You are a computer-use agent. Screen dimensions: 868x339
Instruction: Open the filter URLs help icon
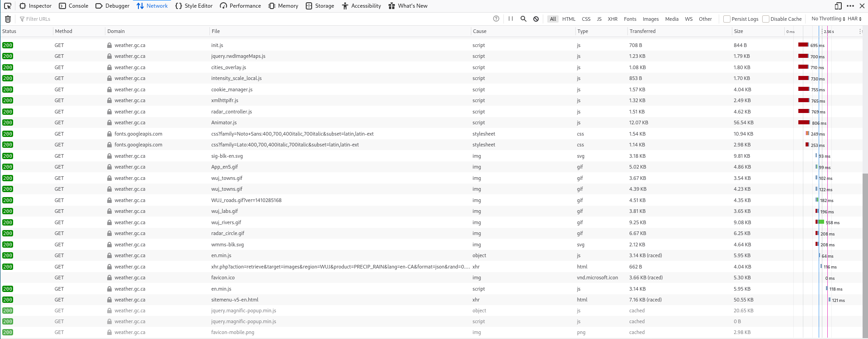coord(496,19)
